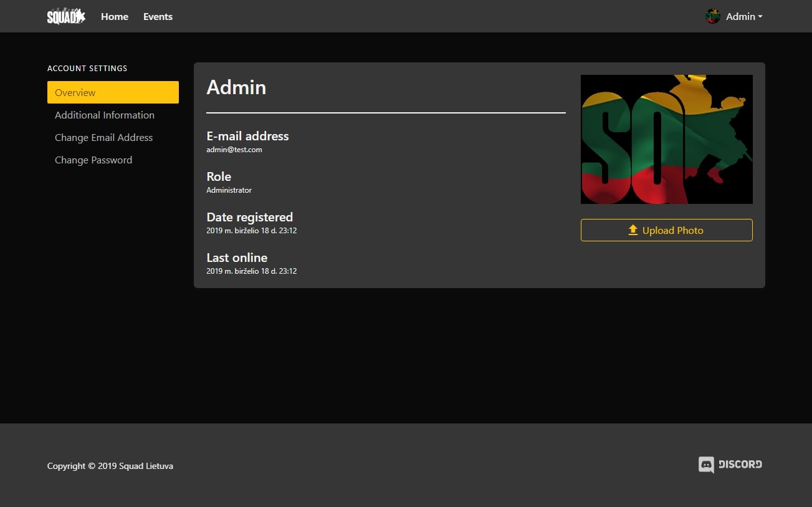Click the date under Last online
This screenshot has width=812, height=507.
(252, 271)
